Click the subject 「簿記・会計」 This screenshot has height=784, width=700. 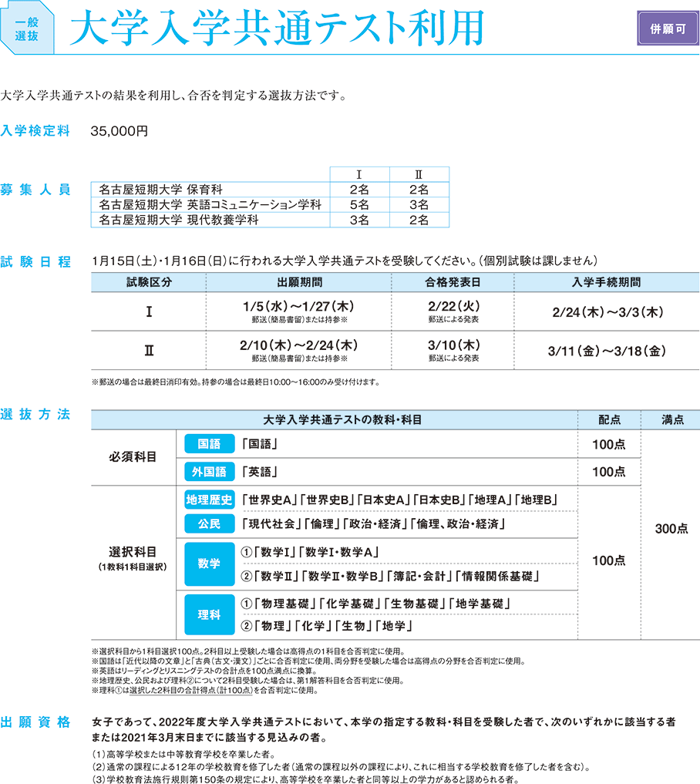pos(419,576)
